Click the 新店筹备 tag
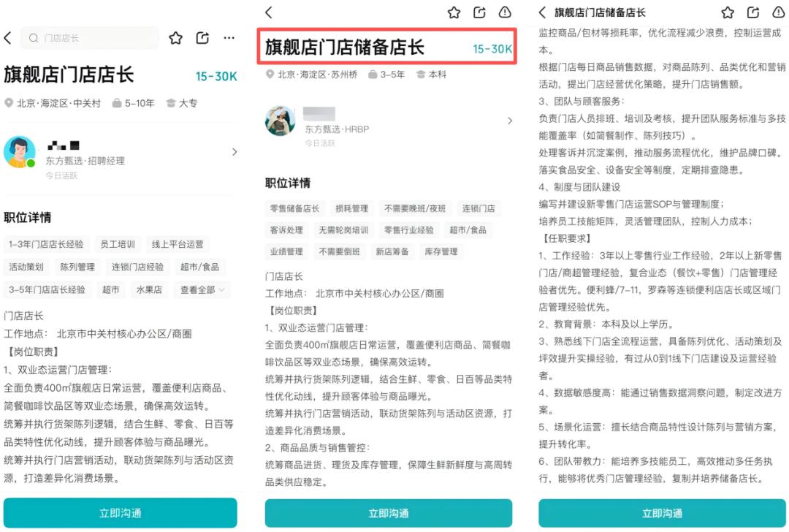This screenshot has height=532, width=789. coord(392,251)
